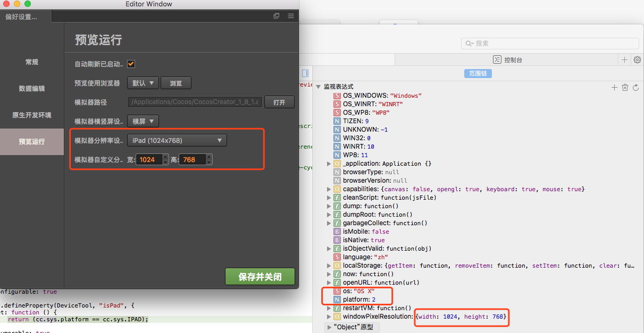Viewport: 644px width, 333px height.
Task: Open the hamburger menu icon in Editor Window
Action: click(291, 16)
